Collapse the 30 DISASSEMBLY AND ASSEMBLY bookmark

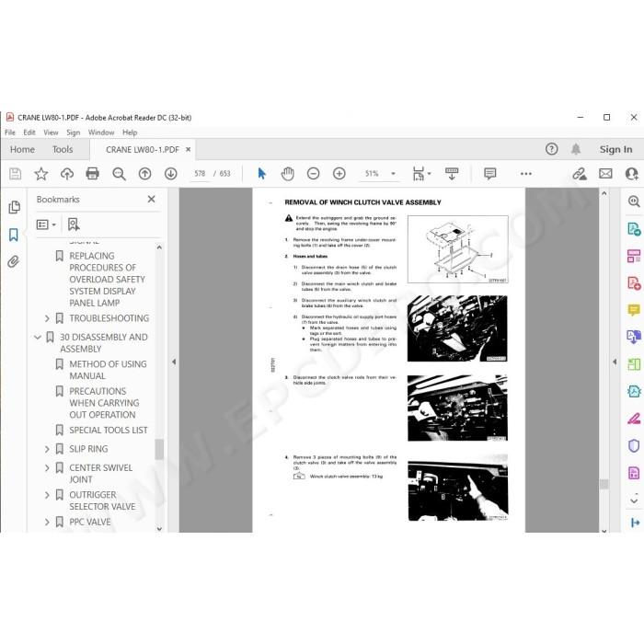[38, 338]
